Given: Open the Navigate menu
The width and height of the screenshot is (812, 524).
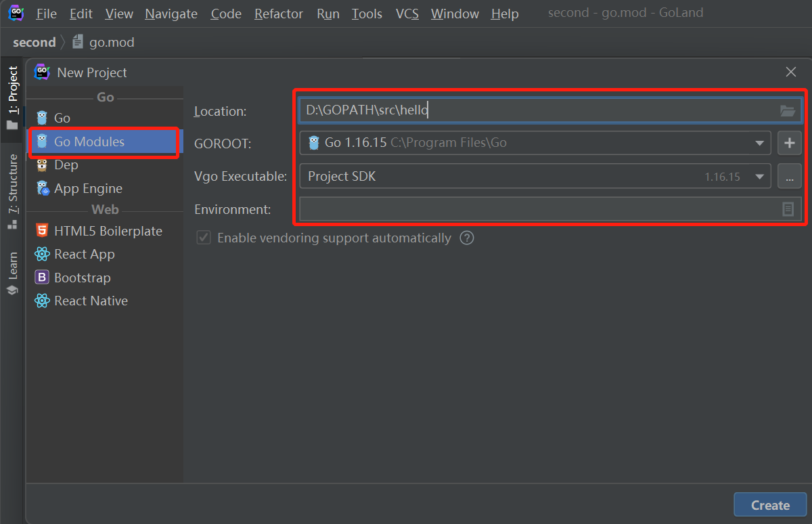Looking at the screenshot, I should click(x=171, y=14).
